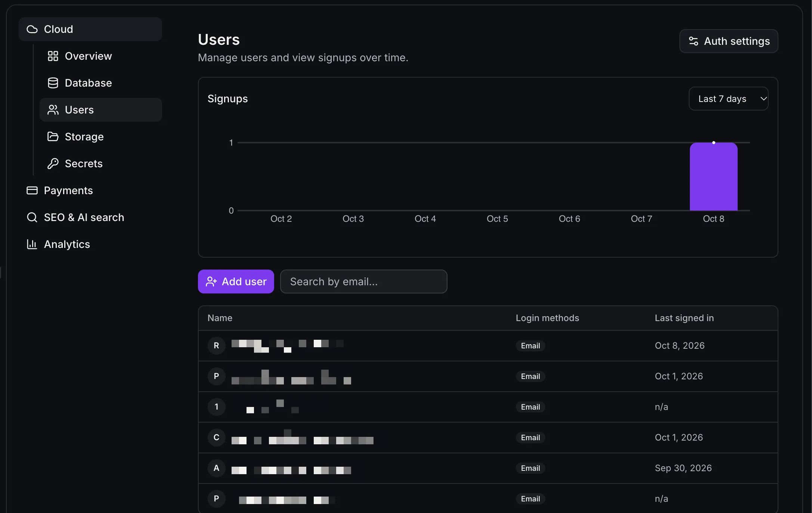Click the Oct 8, 2026 date cell

pyautogui.click(x=680, y=346)
